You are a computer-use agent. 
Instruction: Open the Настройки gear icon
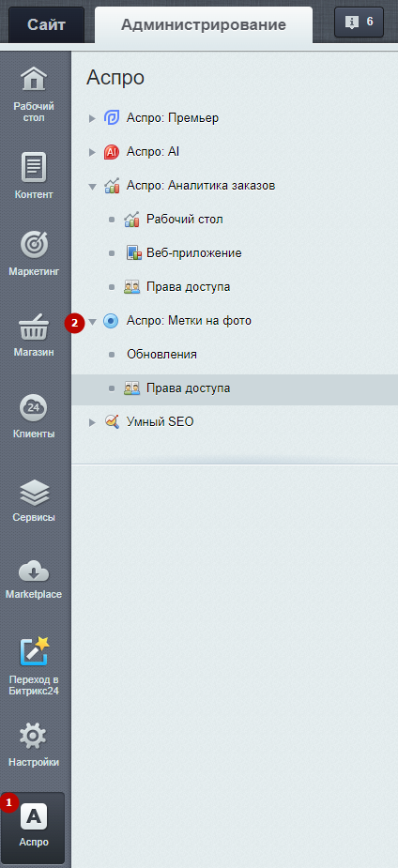[x=35, y=735]
